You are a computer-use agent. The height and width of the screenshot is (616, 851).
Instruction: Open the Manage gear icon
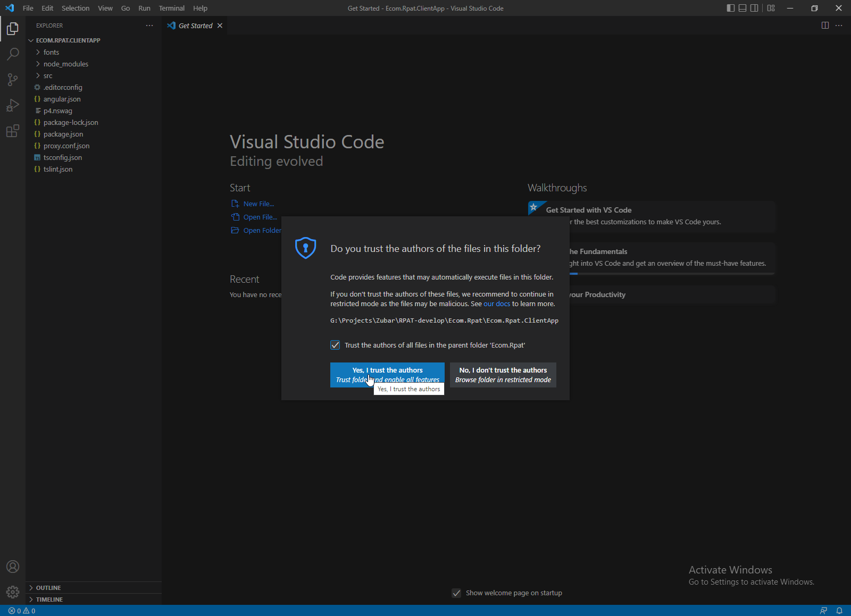tap(13, 592)
